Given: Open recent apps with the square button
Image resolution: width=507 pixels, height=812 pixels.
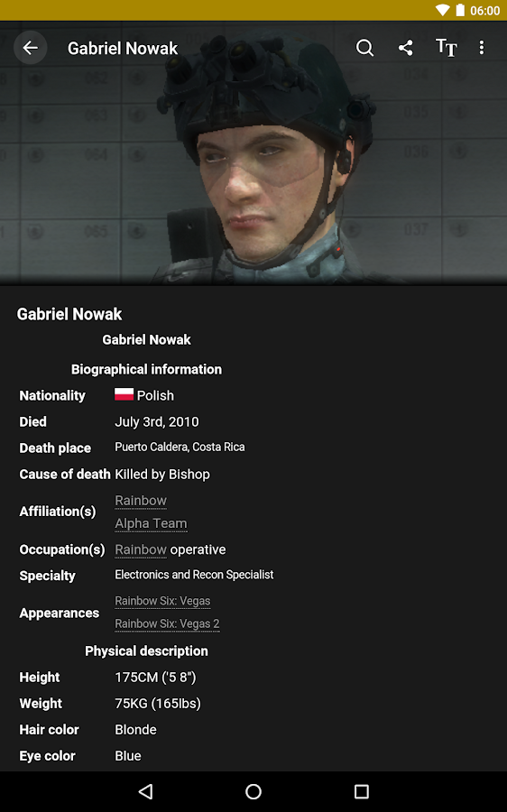Looking at the screenshot, I should point(362,791).
